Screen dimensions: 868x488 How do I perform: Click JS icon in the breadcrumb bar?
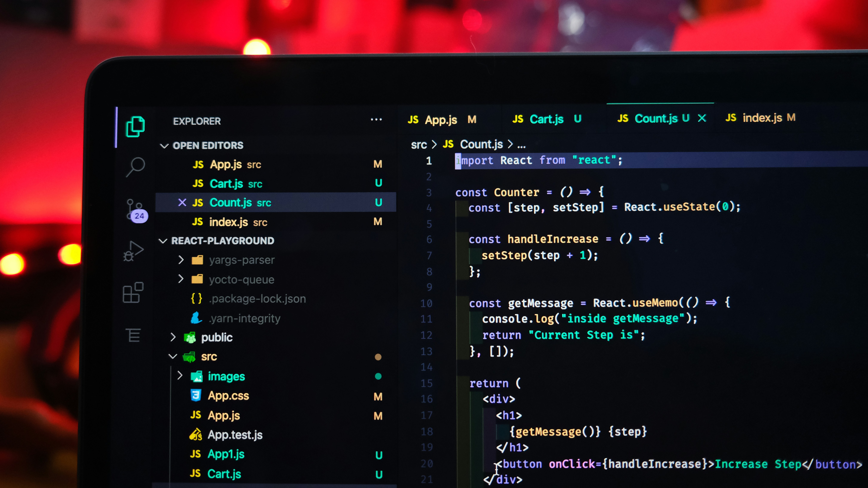(448, 144)
